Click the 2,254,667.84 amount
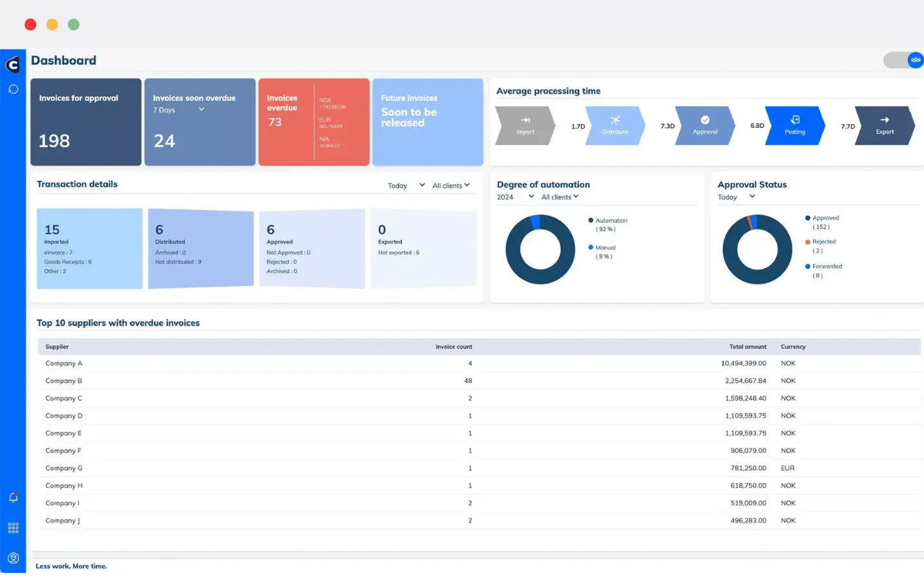The width and height of the screenshot is (924, 578). (x=746, y=381)
